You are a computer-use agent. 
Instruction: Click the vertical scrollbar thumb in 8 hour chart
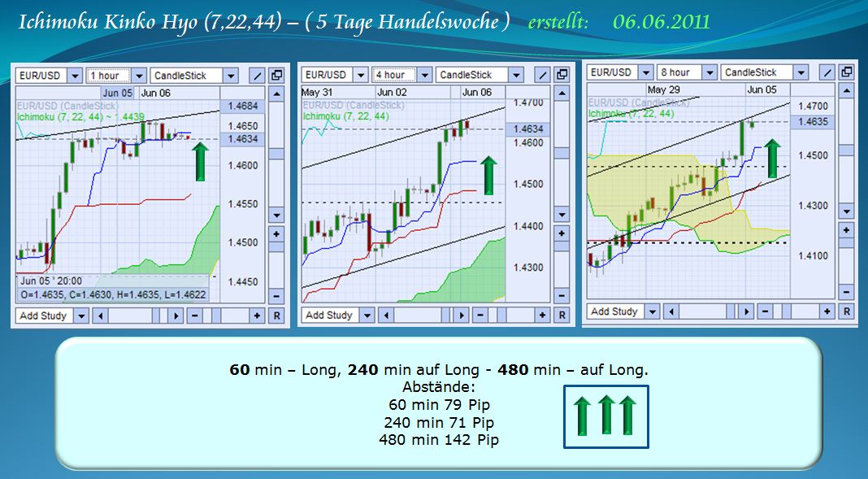(x=846, y=150)
